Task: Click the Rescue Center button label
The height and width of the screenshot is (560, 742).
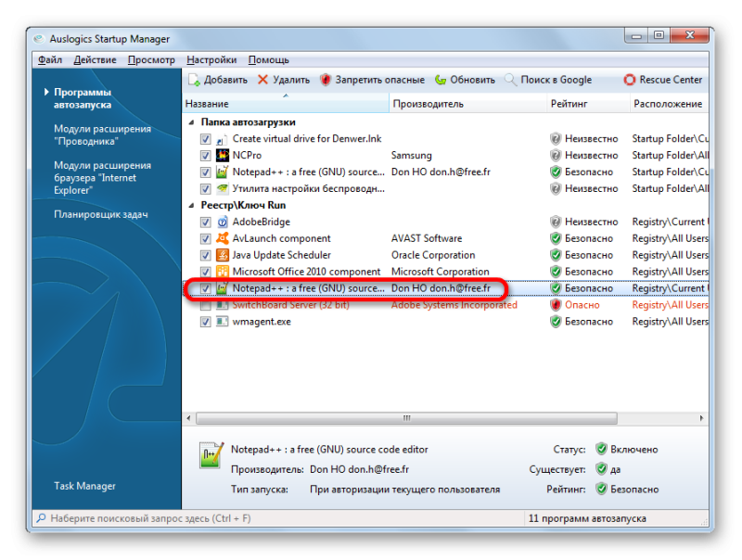Action: pyautogui.click(x=671, y=80)
